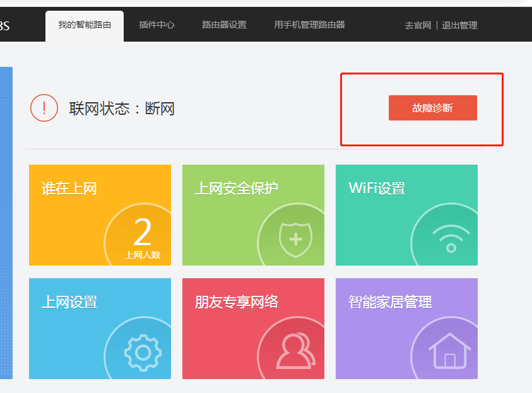Click the 联网状态：断网 status text
The width and height of the screenshot is (532, 393).
pos(122,109)
